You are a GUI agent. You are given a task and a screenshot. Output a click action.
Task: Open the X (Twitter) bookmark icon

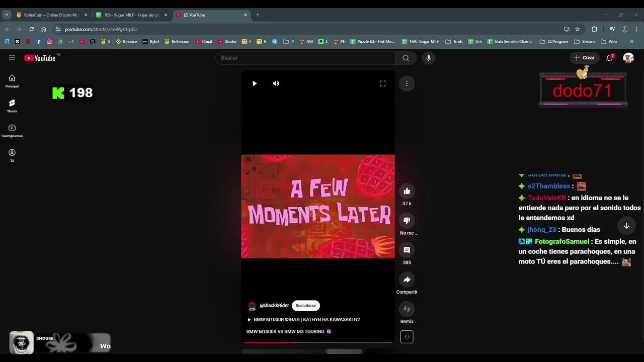(93, 42)
